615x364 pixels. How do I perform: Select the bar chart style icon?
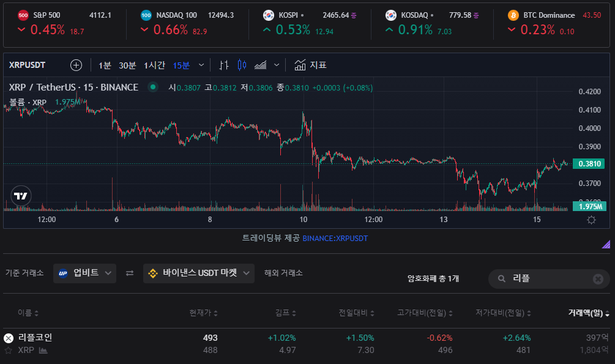223,65
